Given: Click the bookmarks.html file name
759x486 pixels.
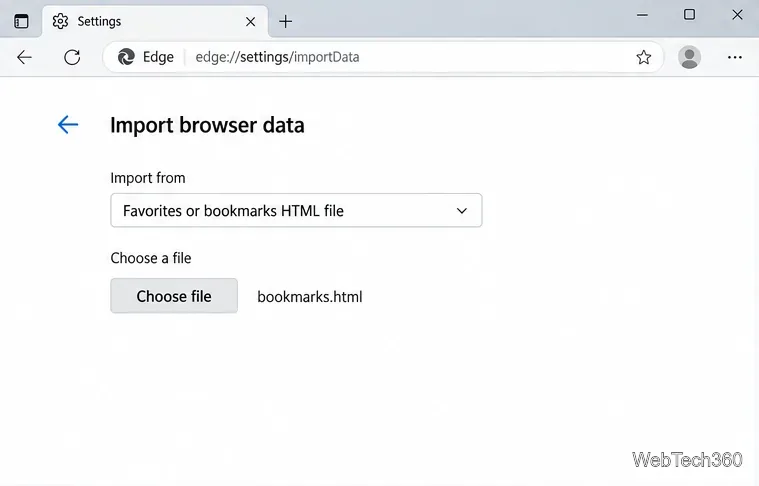Looking at the screenshot, I should pos(310,297).
